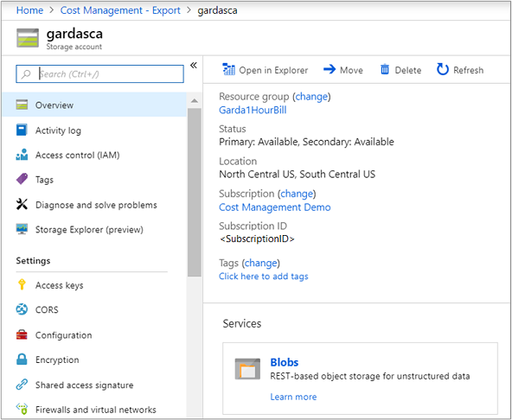Click the Access keys key icon
Screen dimensions: 512x420
(x=22, y=284)
